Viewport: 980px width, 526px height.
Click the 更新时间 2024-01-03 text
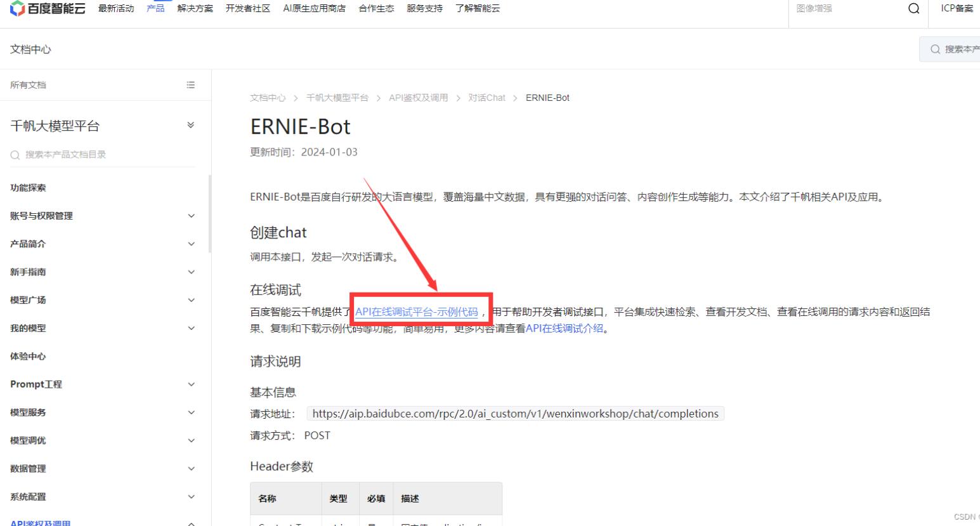pos(304,152)
